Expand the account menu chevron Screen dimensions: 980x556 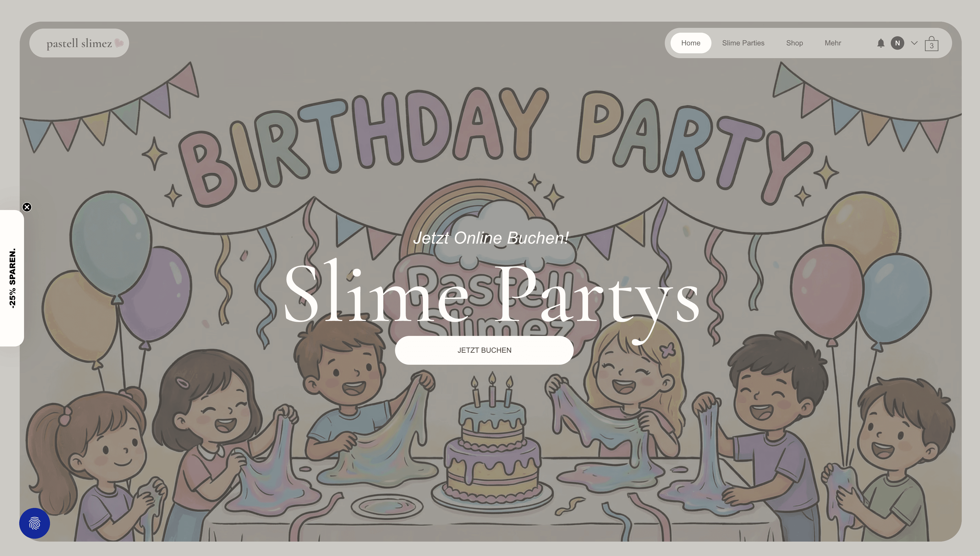click(x=914, y=43)
